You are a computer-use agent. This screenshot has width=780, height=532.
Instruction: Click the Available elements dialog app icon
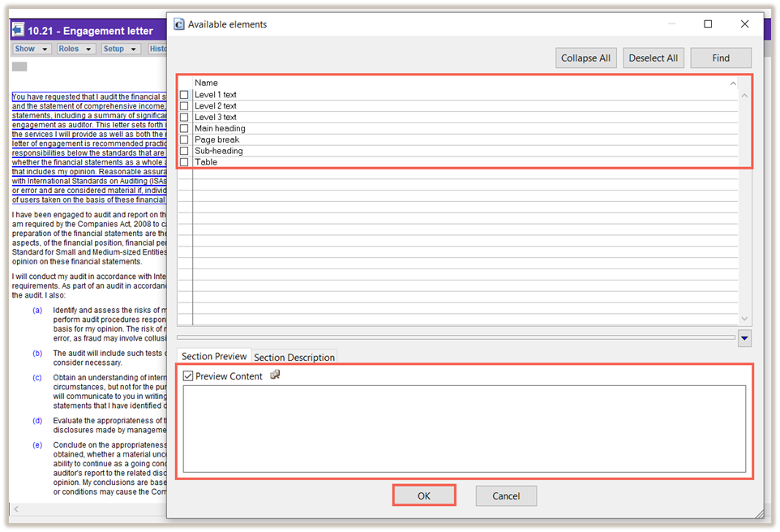179,24
